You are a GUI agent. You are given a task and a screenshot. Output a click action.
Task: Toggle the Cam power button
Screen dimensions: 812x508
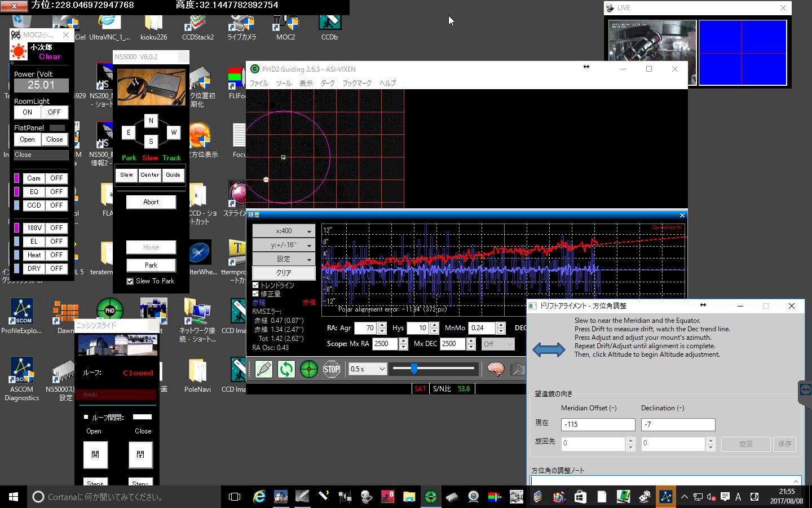[34, 178]
